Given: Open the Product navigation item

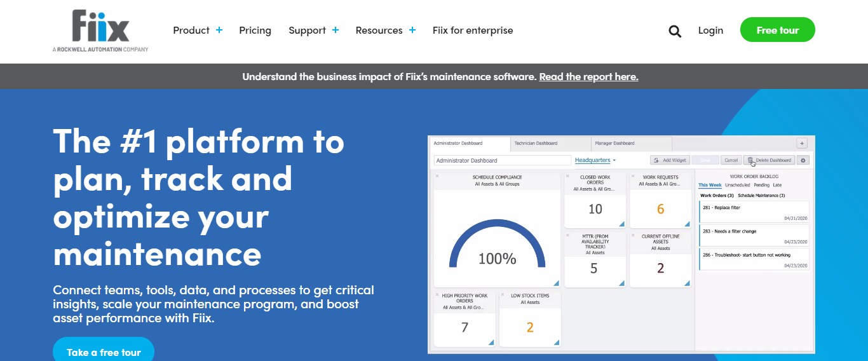Looking at the screenshot, I should (191, 30).
